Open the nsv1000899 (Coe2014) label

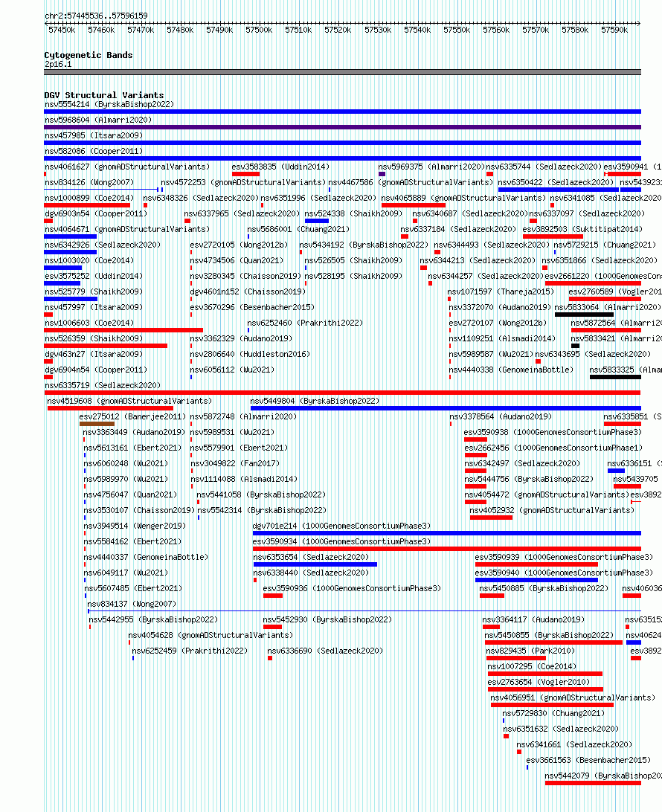click(x=89, y=198)
